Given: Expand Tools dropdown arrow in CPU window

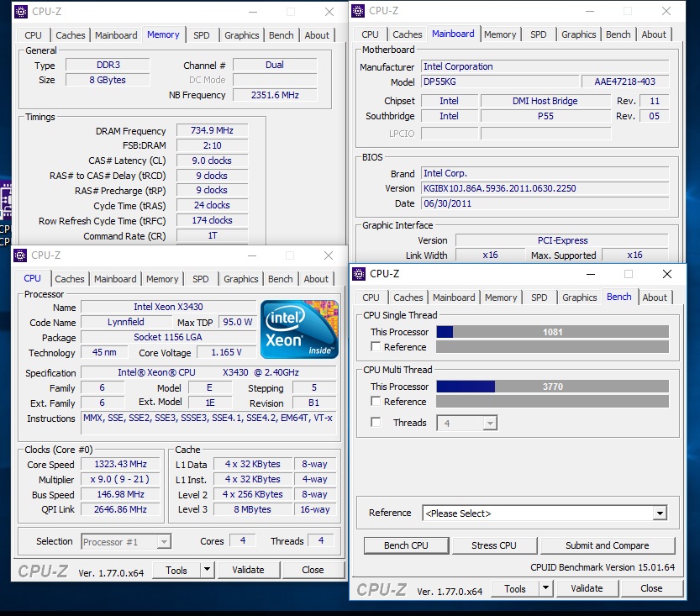Looking at the screenshot, I should tap(207, 570).
